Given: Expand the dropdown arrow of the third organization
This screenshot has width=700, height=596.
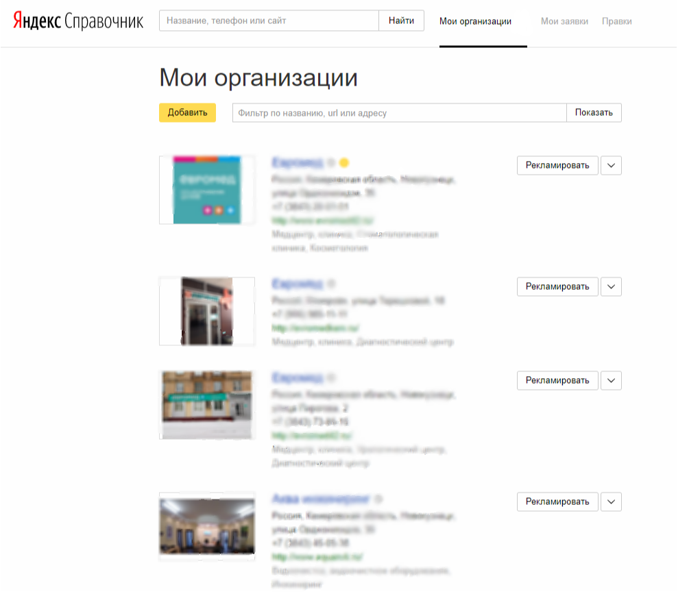Looking at the screenshot, I should (611, 380).
